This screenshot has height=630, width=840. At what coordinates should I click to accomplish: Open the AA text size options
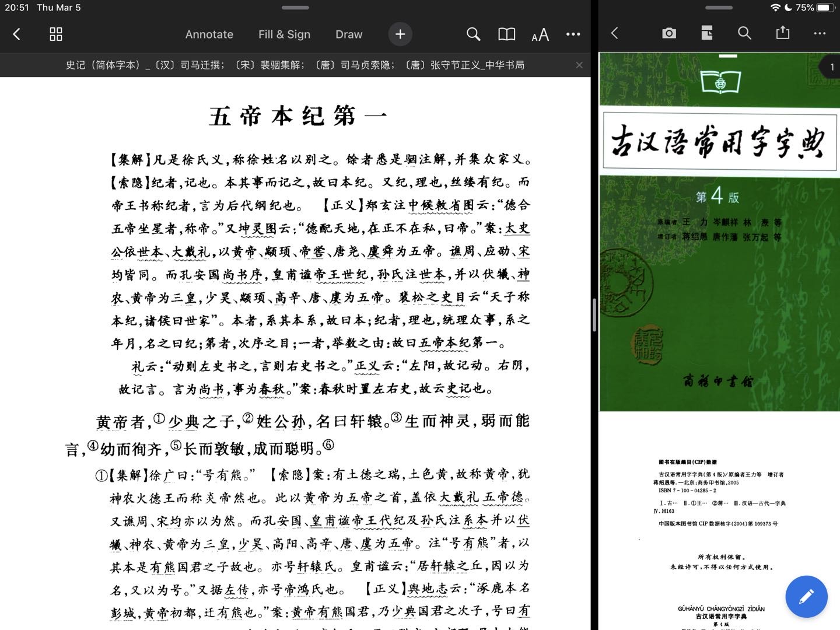(540, 35)
